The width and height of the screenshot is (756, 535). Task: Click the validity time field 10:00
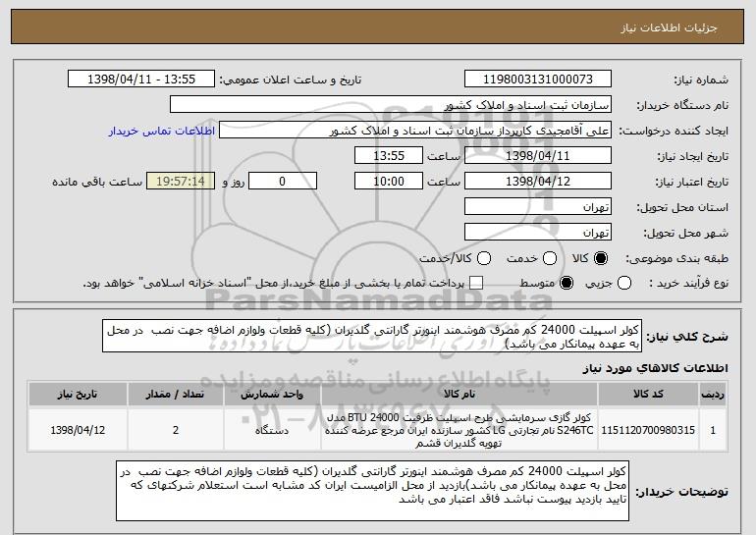(x=389, y=182)
